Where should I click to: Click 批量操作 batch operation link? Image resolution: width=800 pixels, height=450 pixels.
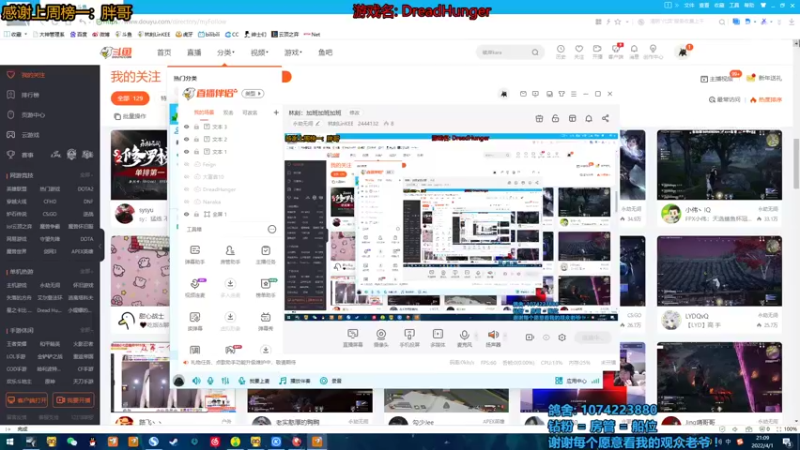click(130, 116)
